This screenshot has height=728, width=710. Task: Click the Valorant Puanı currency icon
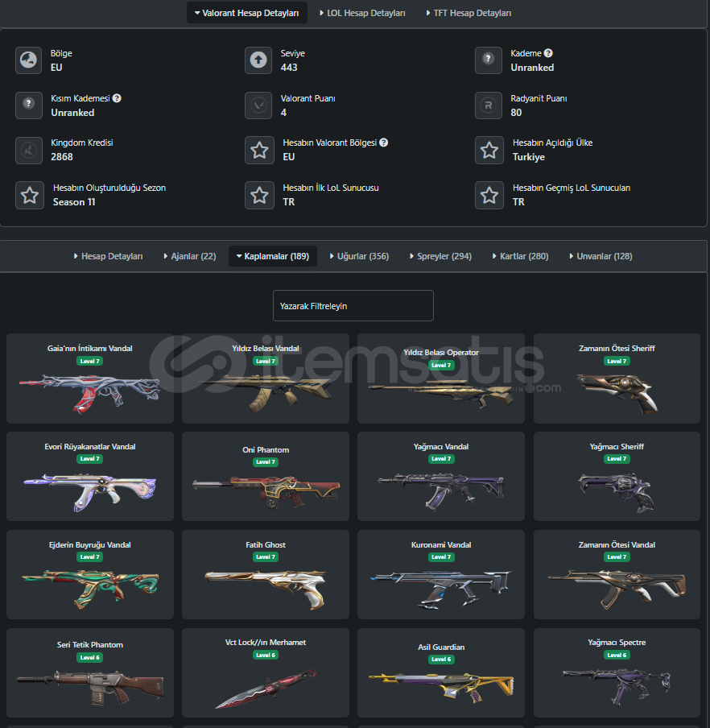[258, 105]
